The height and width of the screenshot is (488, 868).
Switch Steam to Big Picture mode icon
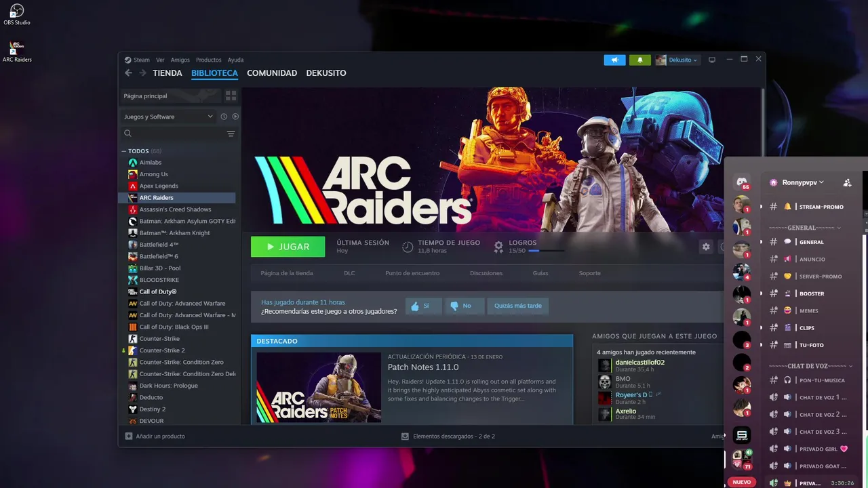point(712,60)
